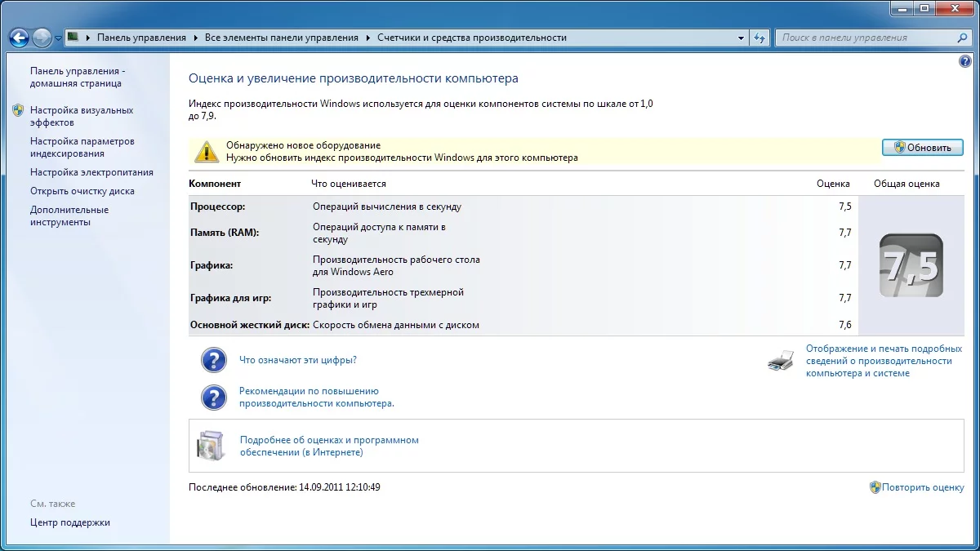Open address bar history dropdown arrow
Screen dimensions: 980x551
[741, 38]
